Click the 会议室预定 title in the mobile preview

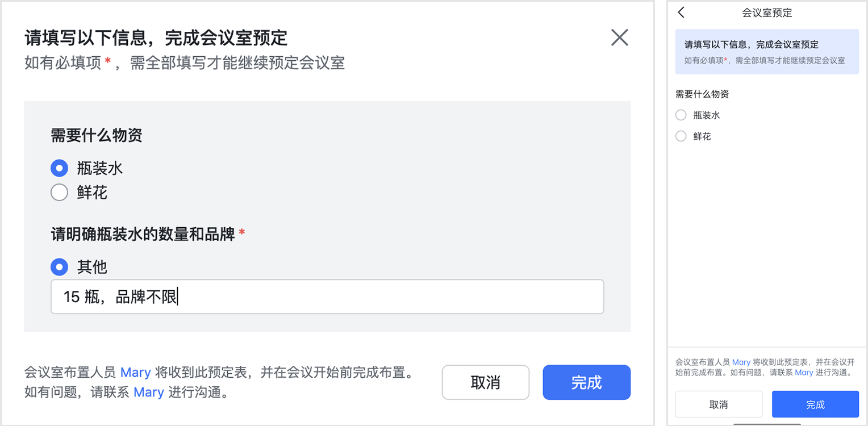[766, 12]
